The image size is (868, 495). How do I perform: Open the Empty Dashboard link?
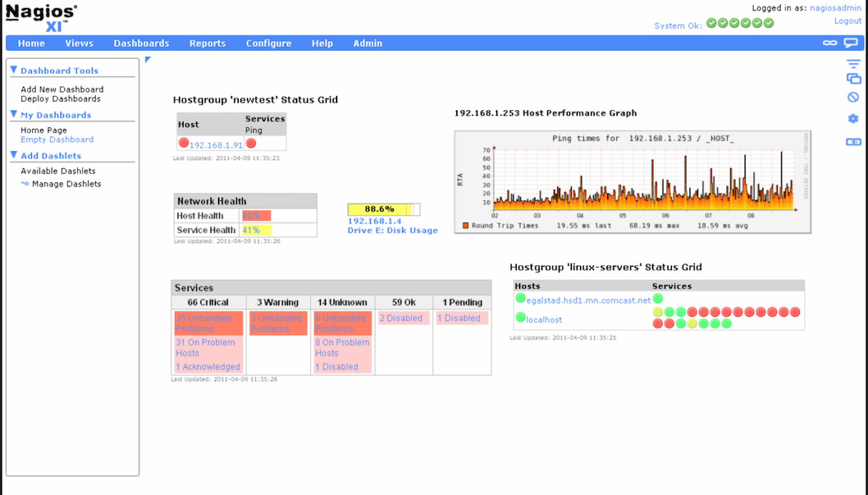tap(56, 140)
